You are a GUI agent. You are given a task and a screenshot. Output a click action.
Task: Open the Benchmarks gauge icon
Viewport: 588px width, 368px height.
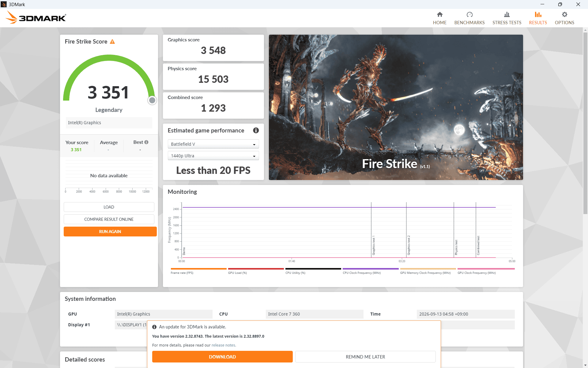pos(469,14)
